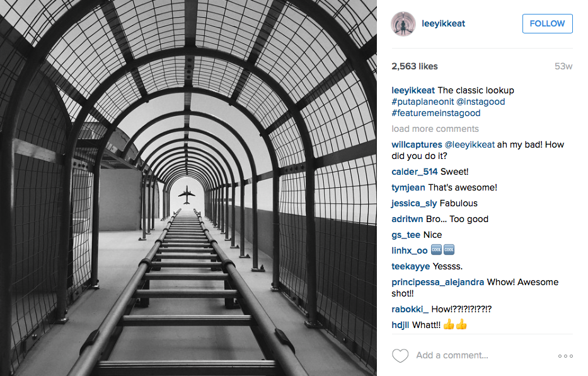The image size is (588, 376).
Task: Follow the leeyikkeat account
Action: tap(547, 23)
